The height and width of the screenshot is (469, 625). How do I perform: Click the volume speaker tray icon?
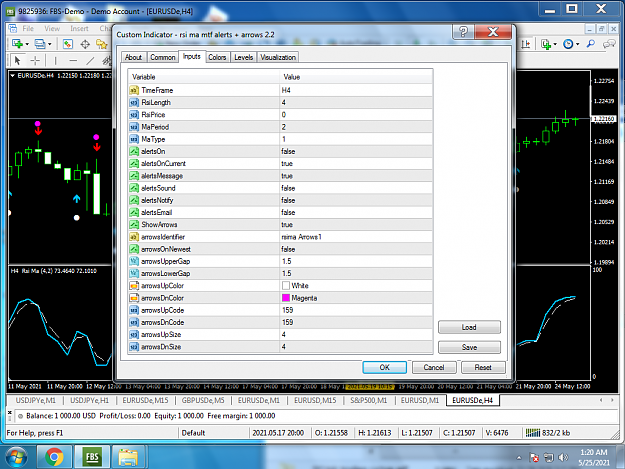coord(563,457)
